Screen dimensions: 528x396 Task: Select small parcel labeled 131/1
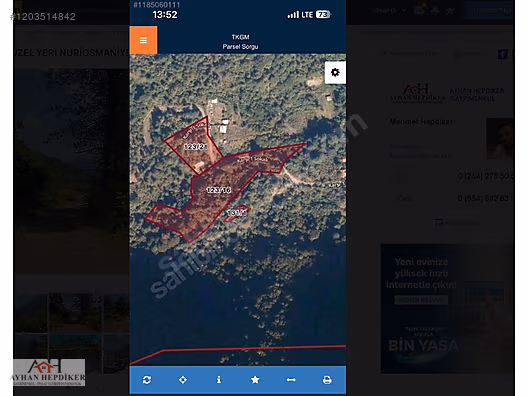pos(236,212)
